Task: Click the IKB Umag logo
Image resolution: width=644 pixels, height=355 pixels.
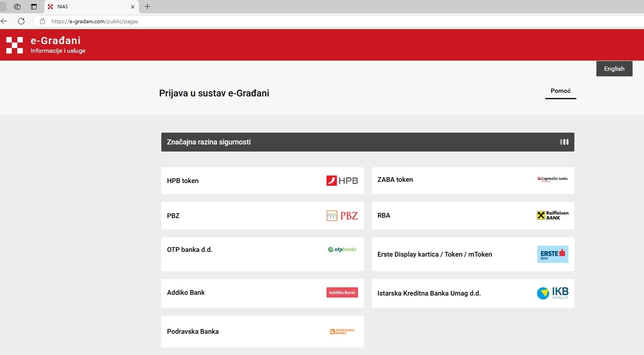Action: [x=553, y=293]
